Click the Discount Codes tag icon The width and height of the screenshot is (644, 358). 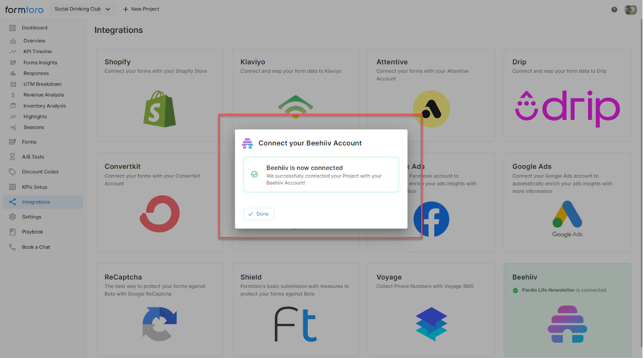pos(12,172)
